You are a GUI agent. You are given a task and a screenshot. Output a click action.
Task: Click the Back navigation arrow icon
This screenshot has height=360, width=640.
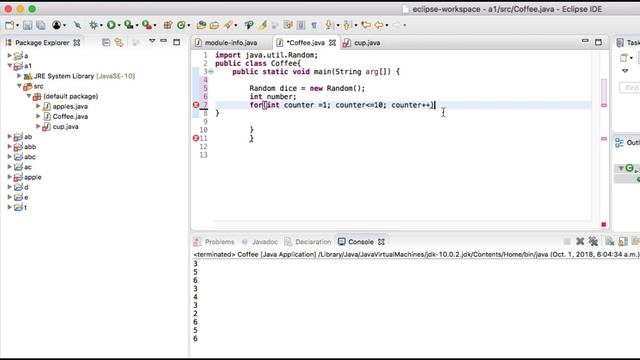pos(379,25)
